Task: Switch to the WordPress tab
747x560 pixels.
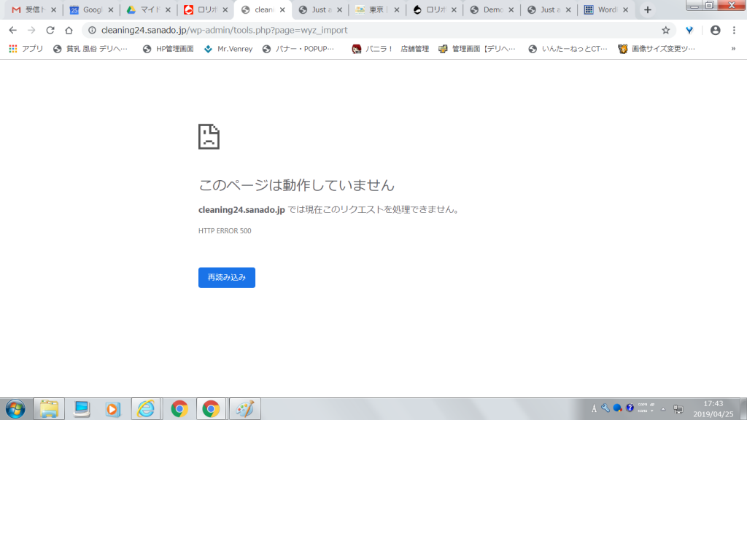Action: pyautogui.click(x=606, y=9)
